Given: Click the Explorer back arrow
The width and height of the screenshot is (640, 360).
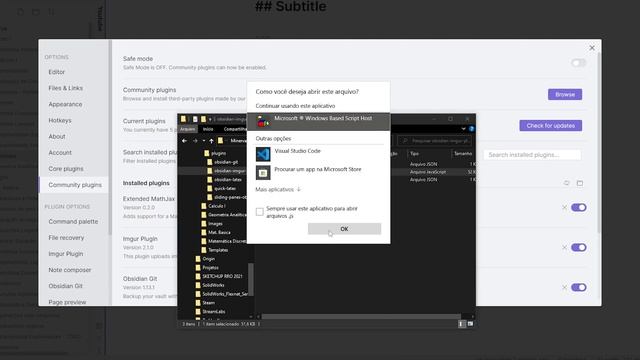Looking at the screenshot, I should pos(184,141).
